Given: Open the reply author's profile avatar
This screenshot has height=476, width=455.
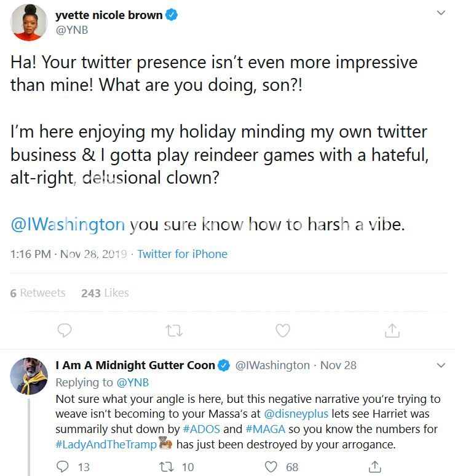Looking at the screenshot, I should coord(29,375).
